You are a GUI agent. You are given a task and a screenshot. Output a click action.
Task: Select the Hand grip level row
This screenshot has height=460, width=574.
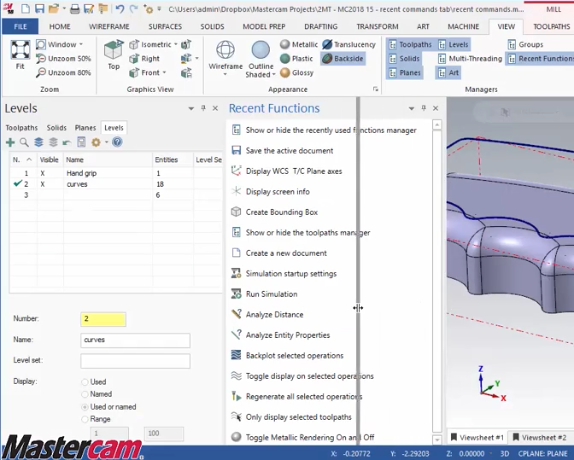tap(116, 173)
